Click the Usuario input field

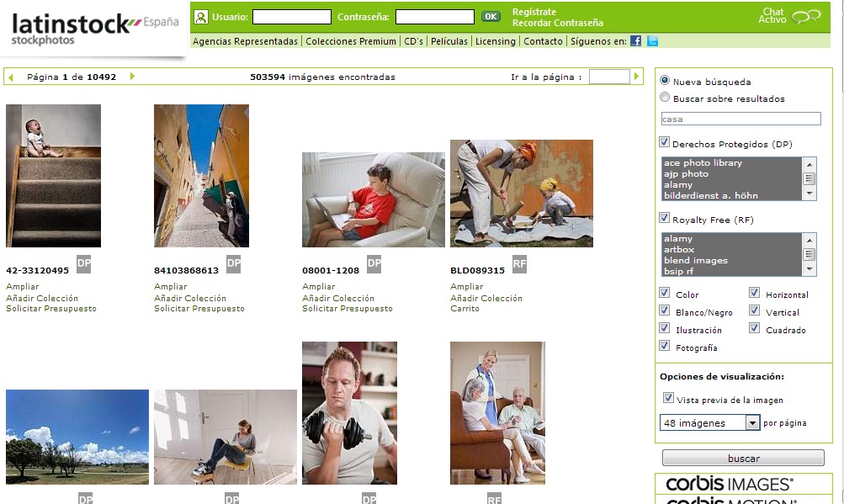coord(292,17)
